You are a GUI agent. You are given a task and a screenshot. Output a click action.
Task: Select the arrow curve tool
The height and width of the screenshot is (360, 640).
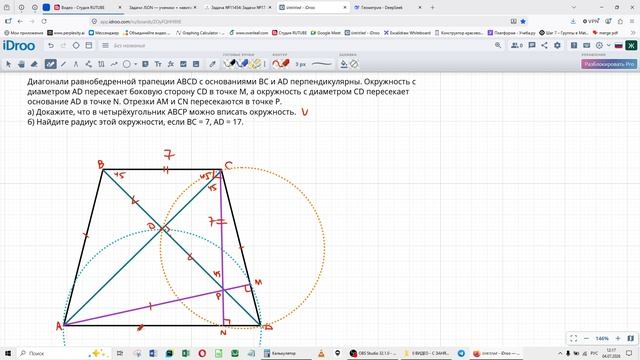[x=114, y=64]
